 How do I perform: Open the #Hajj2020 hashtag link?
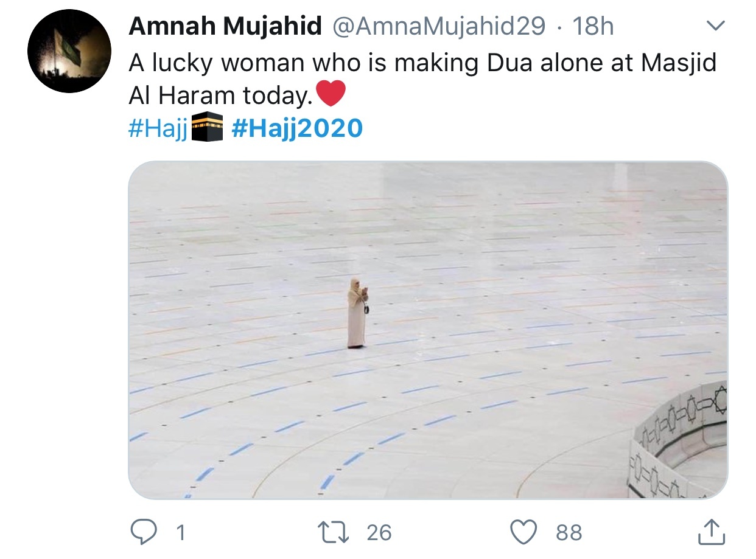(298, 129)
